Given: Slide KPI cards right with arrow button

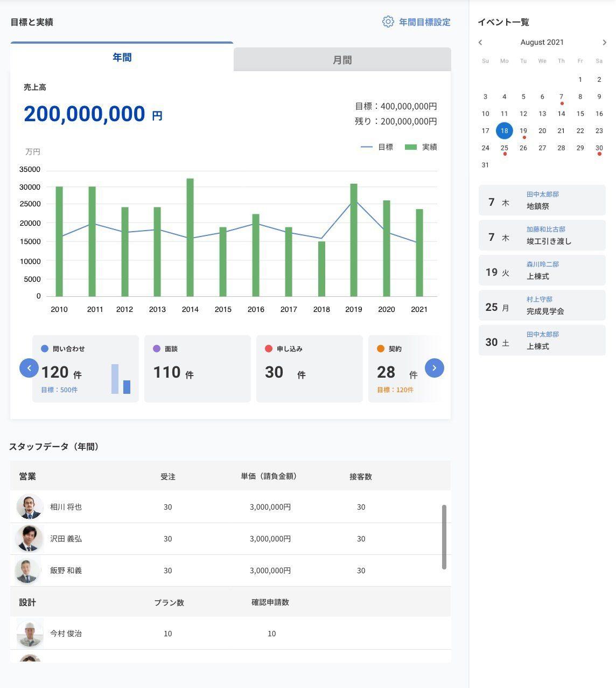Looking at the screenshot, I should [x=435, y=368].
